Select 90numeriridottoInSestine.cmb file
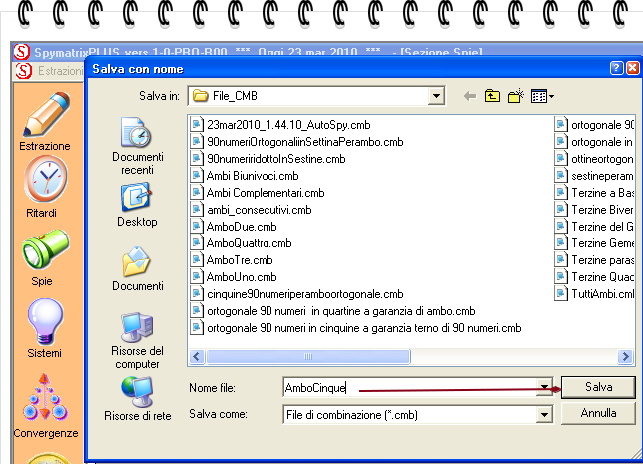The height and width of the screenshot is (464, 643). 269,159
